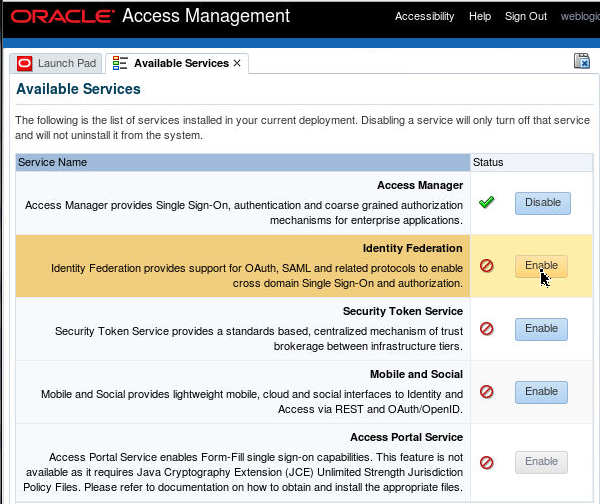Click the Launch Pad tab icon
The height and width of the screenshot is (504, 600).
(x=24, y=64)
